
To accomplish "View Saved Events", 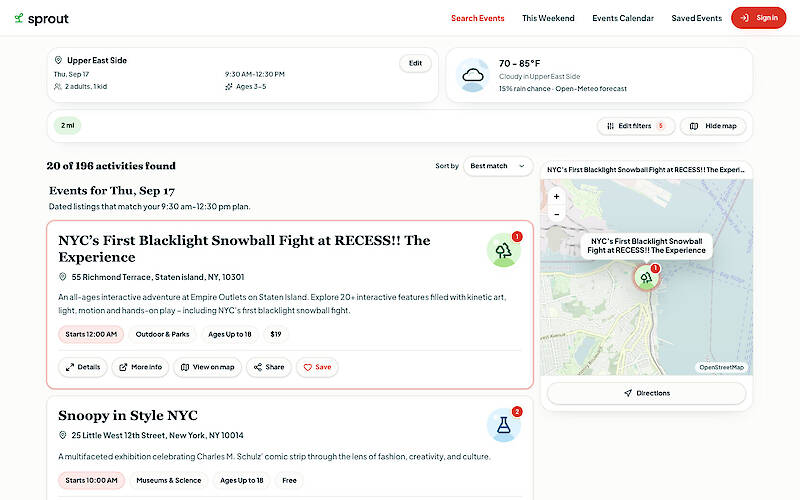I will click(696, 18).
